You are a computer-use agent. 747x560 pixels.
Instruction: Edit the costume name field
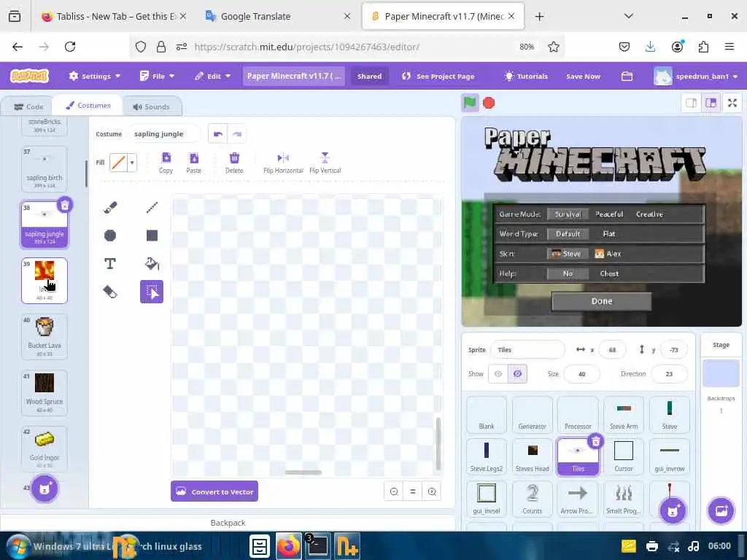pyautogui.click(x=165, y=134)
